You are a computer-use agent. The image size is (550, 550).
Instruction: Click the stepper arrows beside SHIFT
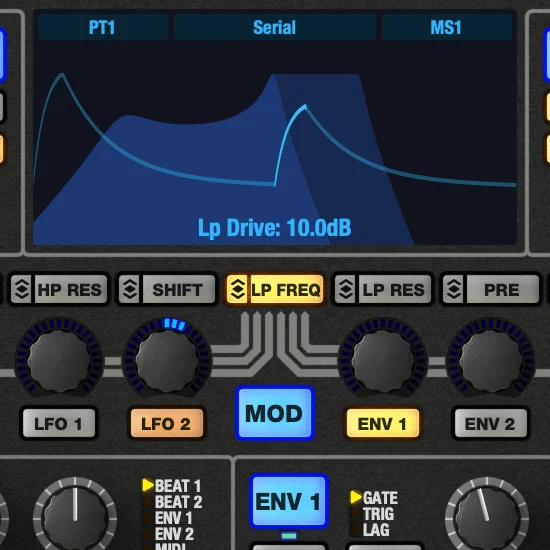click(x=130, y=289)
